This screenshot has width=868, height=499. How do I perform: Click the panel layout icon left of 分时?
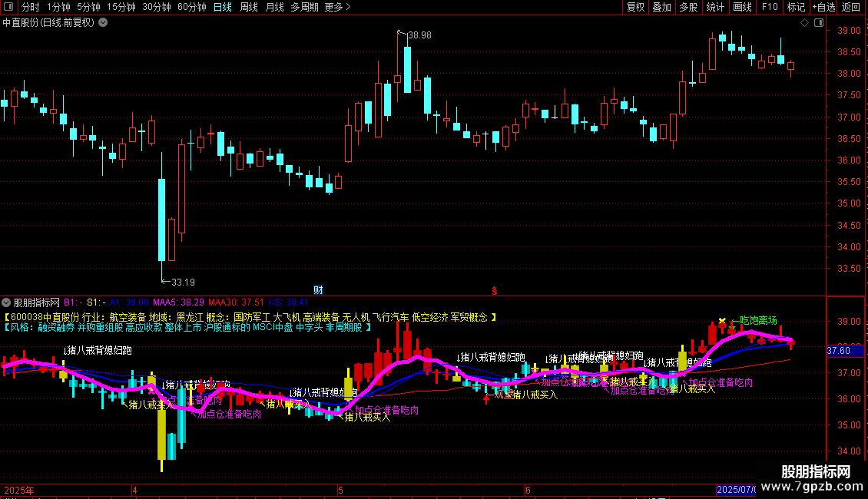click(8, 7)
